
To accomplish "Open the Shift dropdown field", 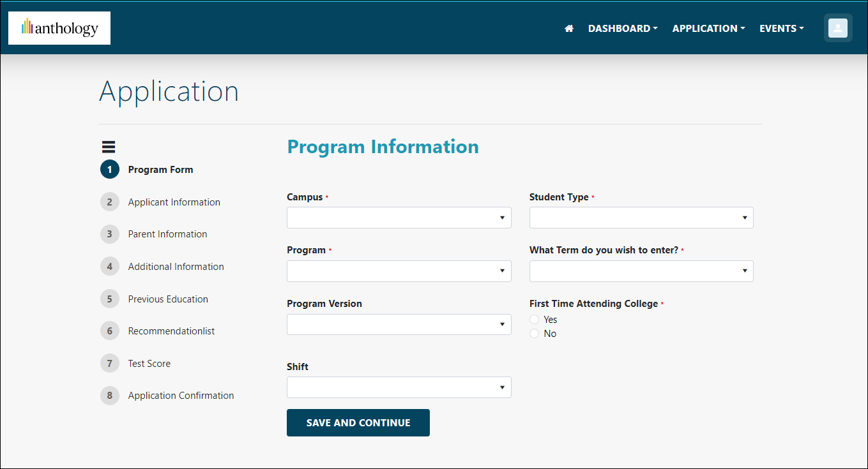I will click(399, 387).
